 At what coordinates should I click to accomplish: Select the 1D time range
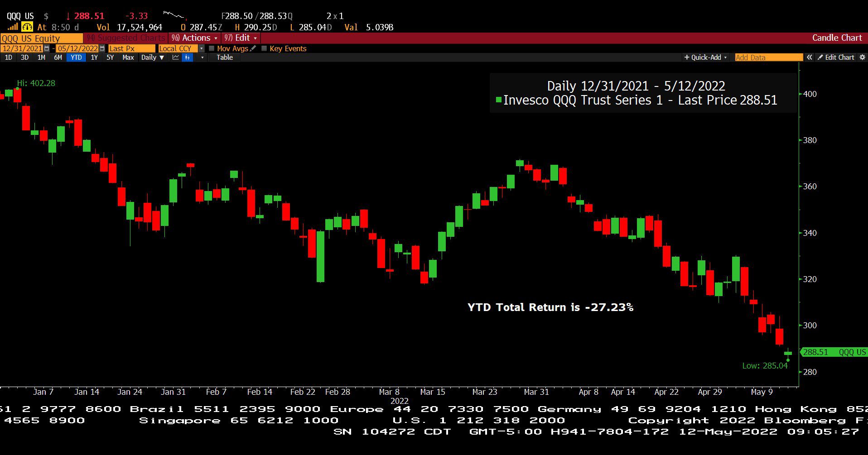[9, 57]
